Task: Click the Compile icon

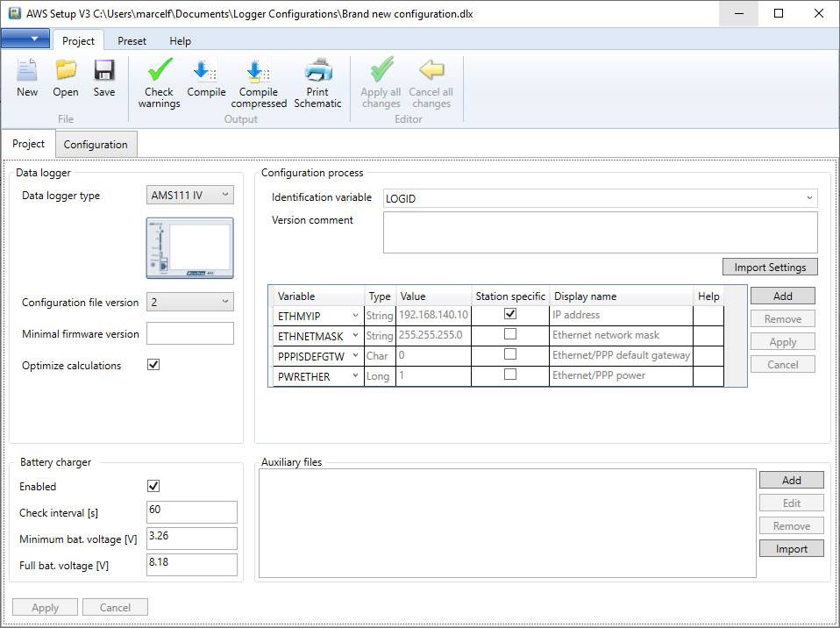Action: 206,78
